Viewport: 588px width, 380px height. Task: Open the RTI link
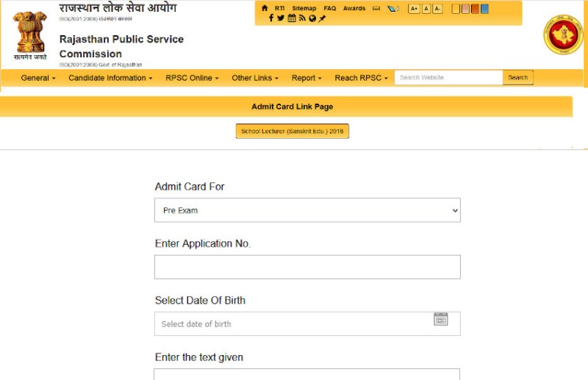279,8
